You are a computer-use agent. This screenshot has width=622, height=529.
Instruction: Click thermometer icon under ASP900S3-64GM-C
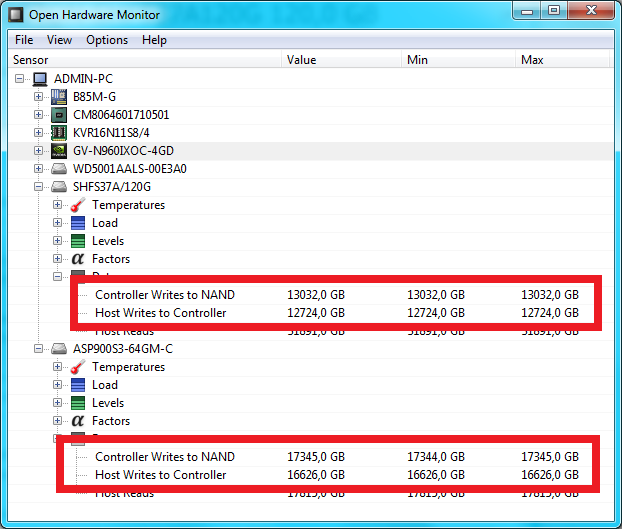coord(78,367)
